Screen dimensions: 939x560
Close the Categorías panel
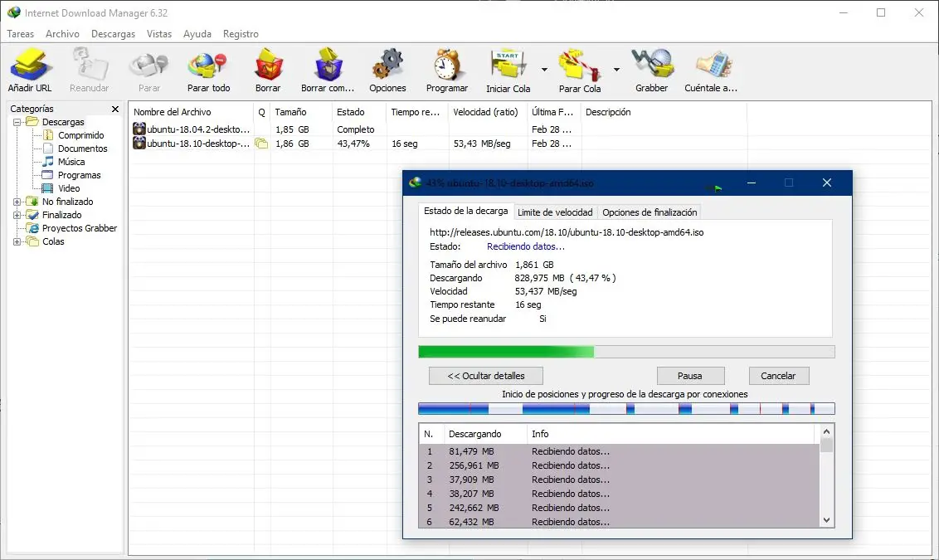[x=115, y=109]
